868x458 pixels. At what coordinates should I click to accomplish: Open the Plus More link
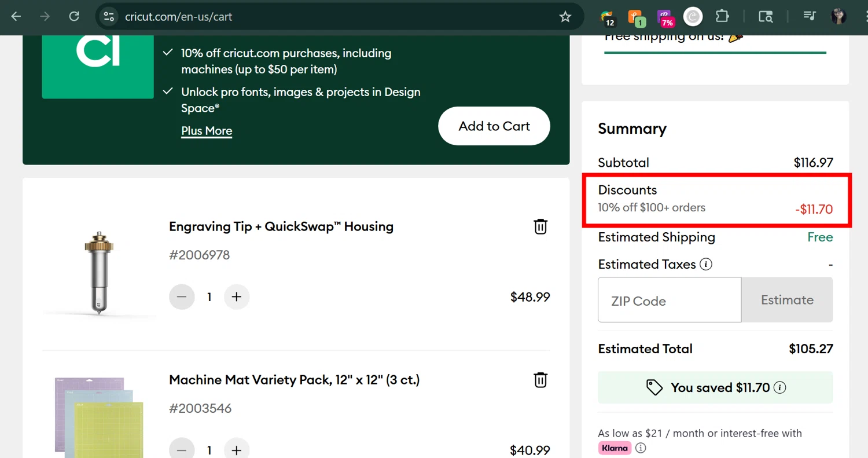coord(207,131)
